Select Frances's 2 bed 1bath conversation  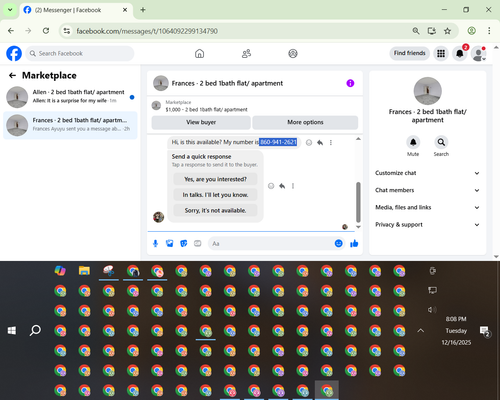[70, 125]
